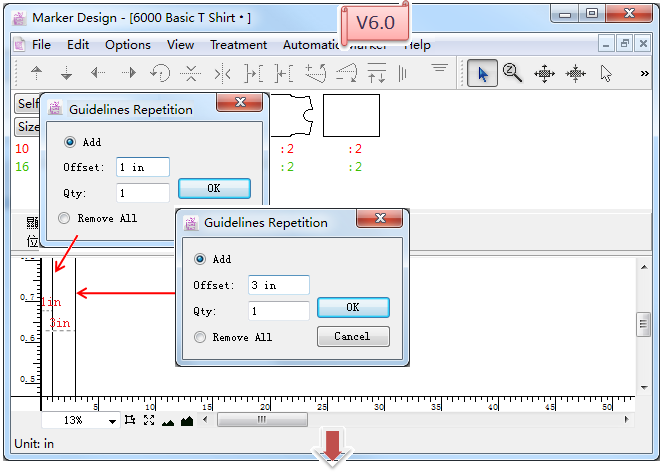This screenshot has height=473, width=662.
Task: Click the move left arrow tool
Action: click(x=98, y=73)
